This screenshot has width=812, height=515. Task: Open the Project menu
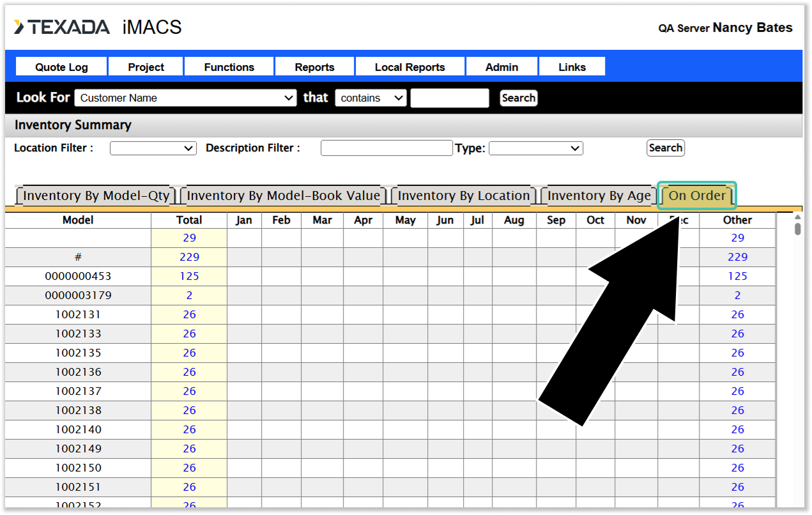tap(146, 67)
